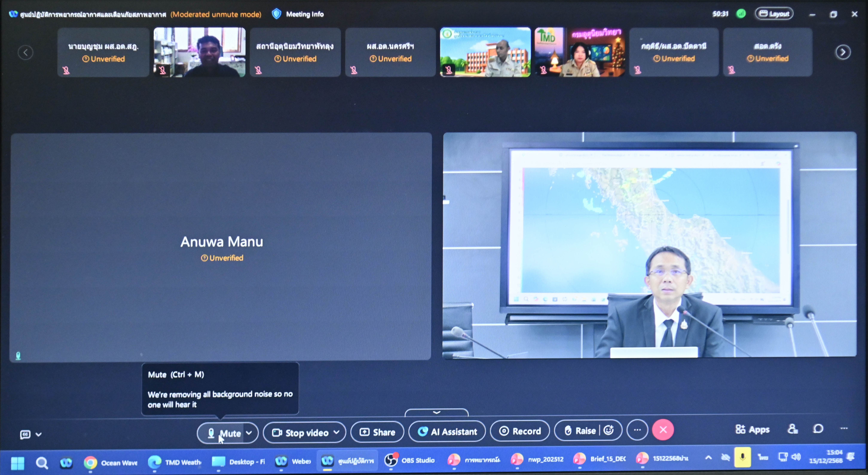Start recording with the Record button

click(520, 431)
